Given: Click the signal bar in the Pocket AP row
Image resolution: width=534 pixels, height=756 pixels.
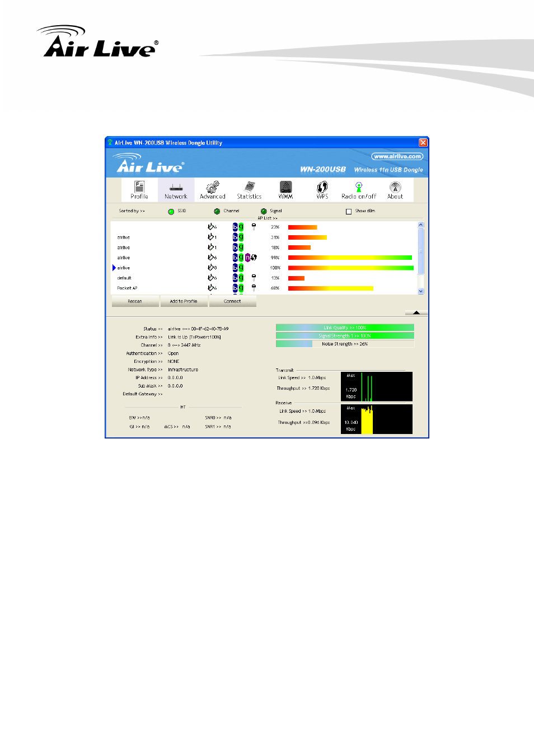Looking at the screenshot, I should (330, 288).
